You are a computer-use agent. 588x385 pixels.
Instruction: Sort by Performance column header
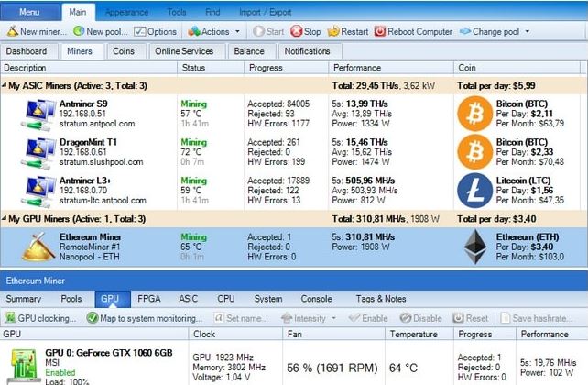pos(391,68)
